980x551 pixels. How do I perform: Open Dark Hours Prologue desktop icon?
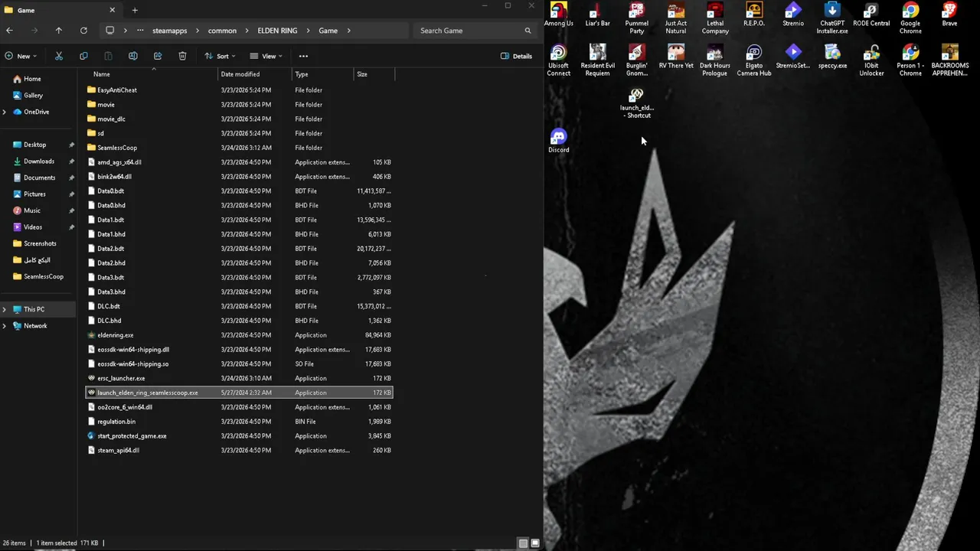coord(715,60)
